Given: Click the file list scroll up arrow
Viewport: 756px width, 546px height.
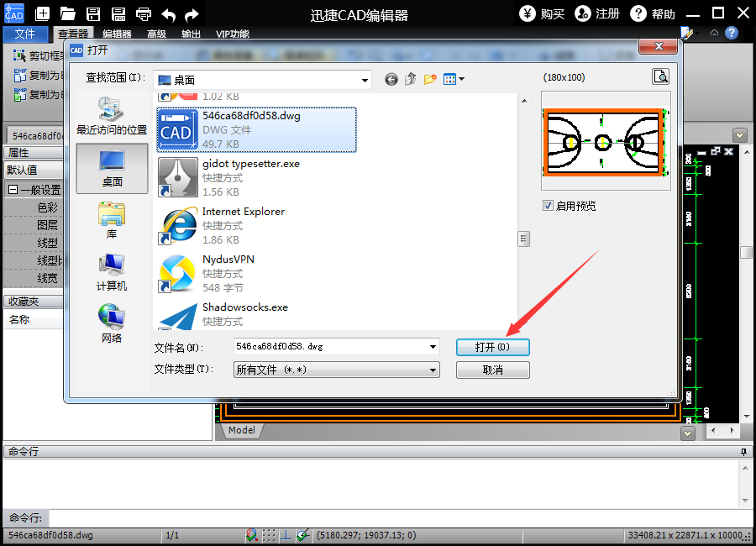Looking at the screenshot, I should point(524,101).
